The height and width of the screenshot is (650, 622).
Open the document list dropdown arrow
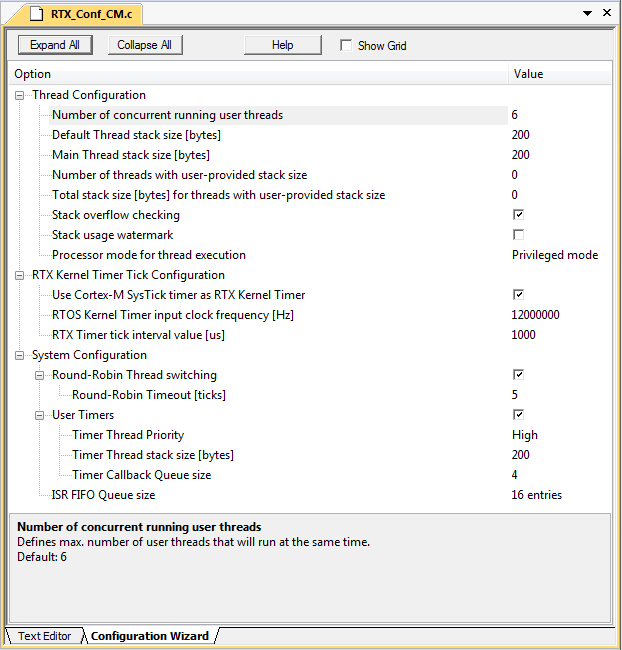point(587,13)
